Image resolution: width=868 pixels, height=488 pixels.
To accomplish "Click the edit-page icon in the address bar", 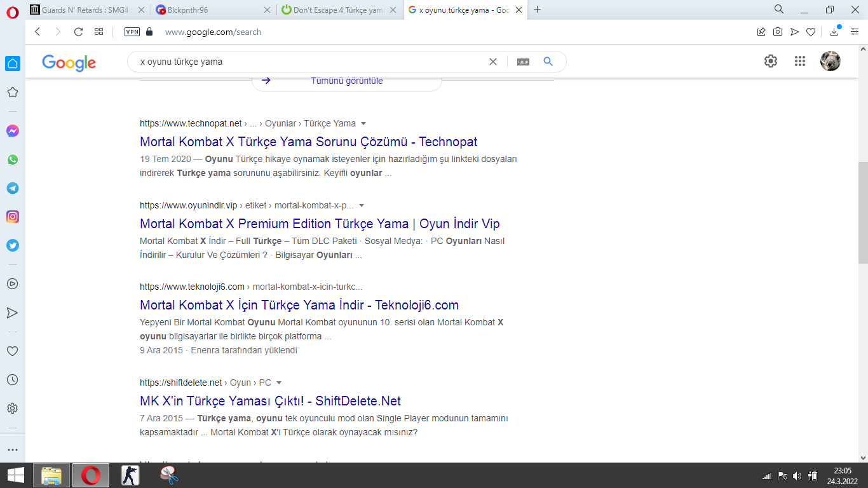I will point(761,32).
